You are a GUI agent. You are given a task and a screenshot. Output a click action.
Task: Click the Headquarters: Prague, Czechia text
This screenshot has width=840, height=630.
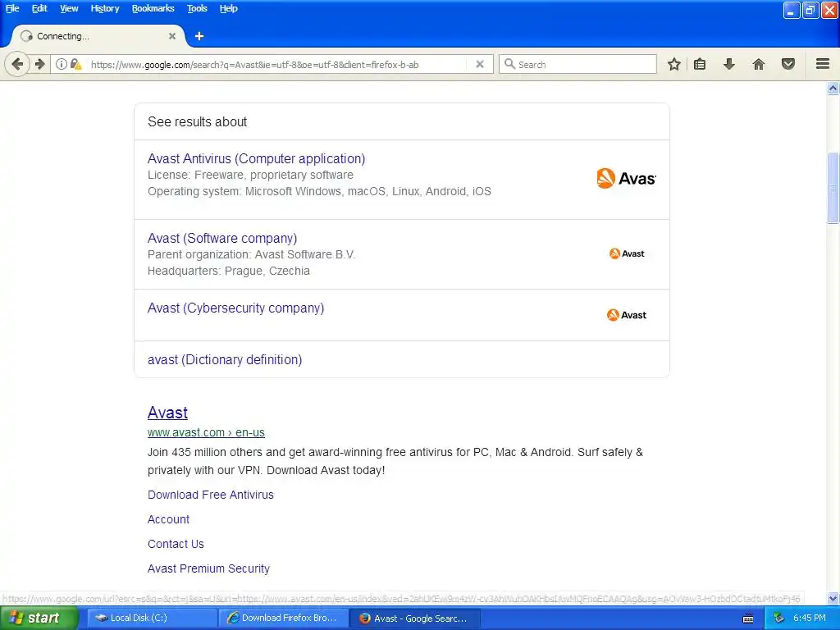[229, 271]
